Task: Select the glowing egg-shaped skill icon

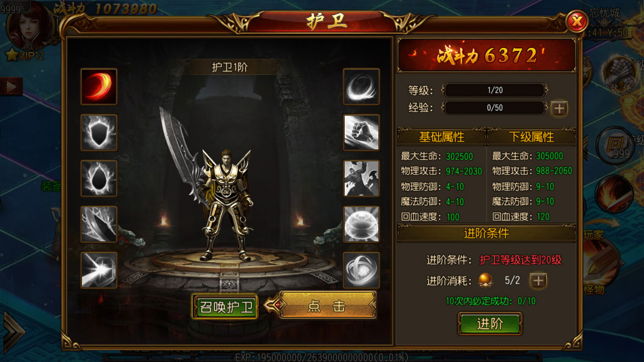Action: pos(99,178)
